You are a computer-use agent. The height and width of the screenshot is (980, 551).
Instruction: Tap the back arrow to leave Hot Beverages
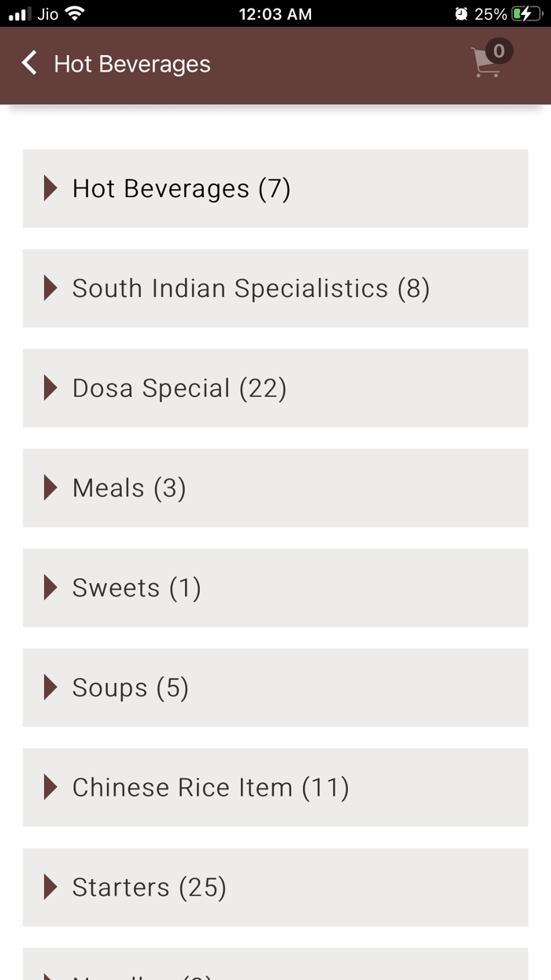(x=28, y=63)
